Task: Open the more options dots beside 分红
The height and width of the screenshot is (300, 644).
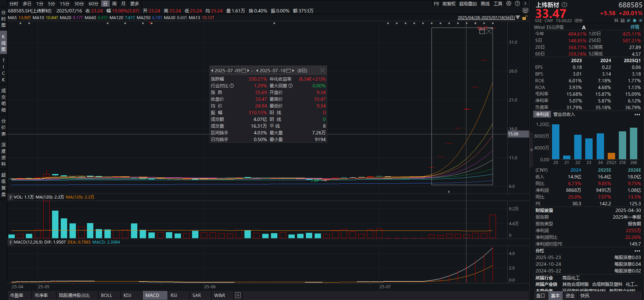Action: click(637, 251)
